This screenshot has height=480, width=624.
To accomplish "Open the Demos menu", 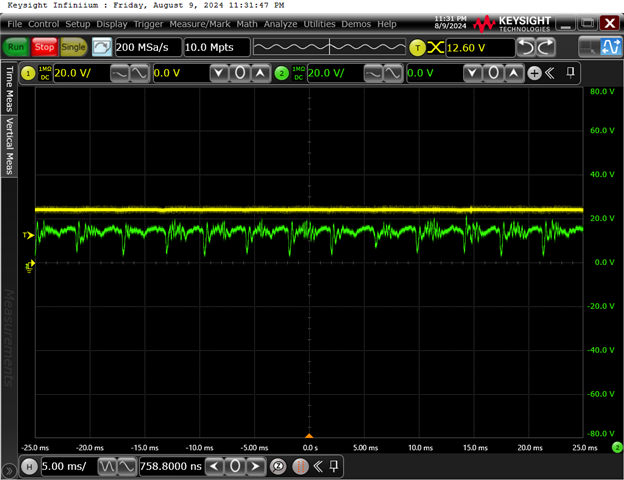I will [x=356, y=24].
